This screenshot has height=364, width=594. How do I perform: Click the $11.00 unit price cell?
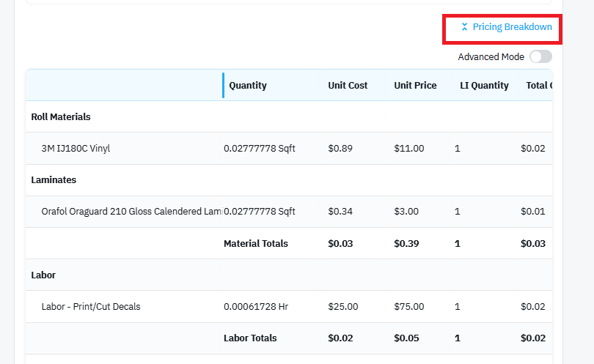click(408, 149)
